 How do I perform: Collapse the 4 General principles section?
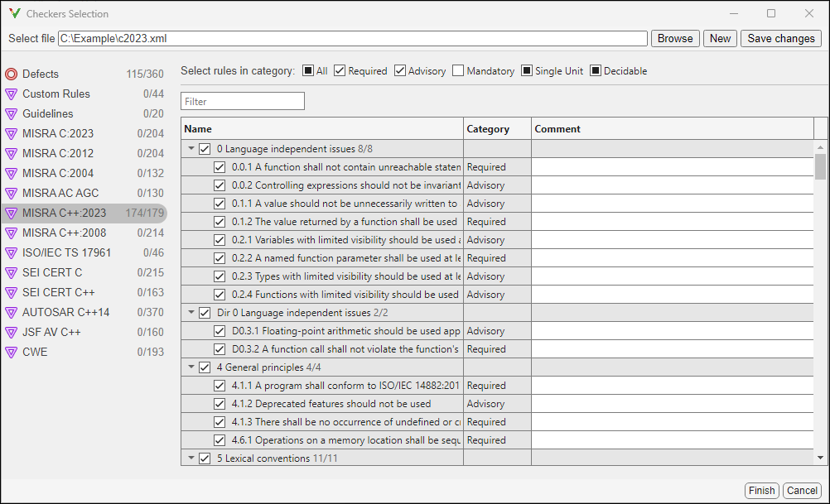pos(190,367)
